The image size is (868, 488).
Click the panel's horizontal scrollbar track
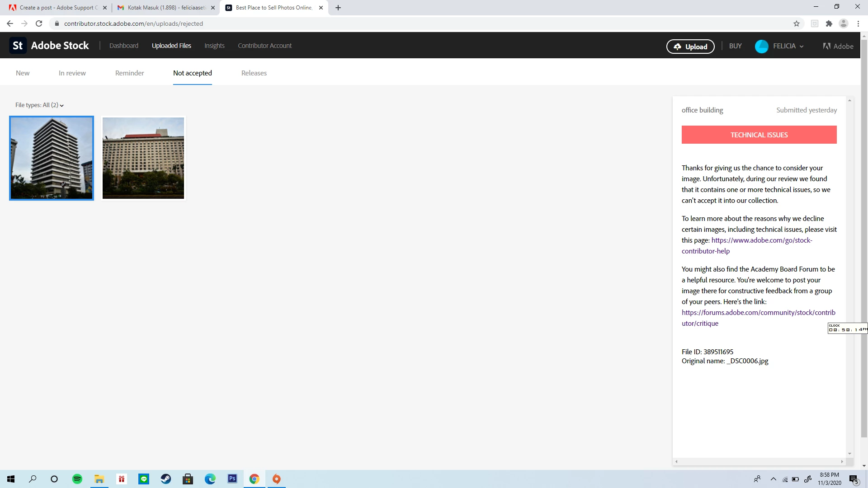759,461
